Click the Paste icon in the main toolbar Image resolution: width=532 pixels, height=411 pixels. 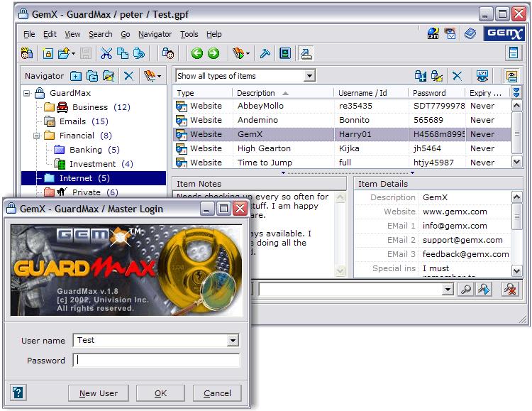(139, 54)
